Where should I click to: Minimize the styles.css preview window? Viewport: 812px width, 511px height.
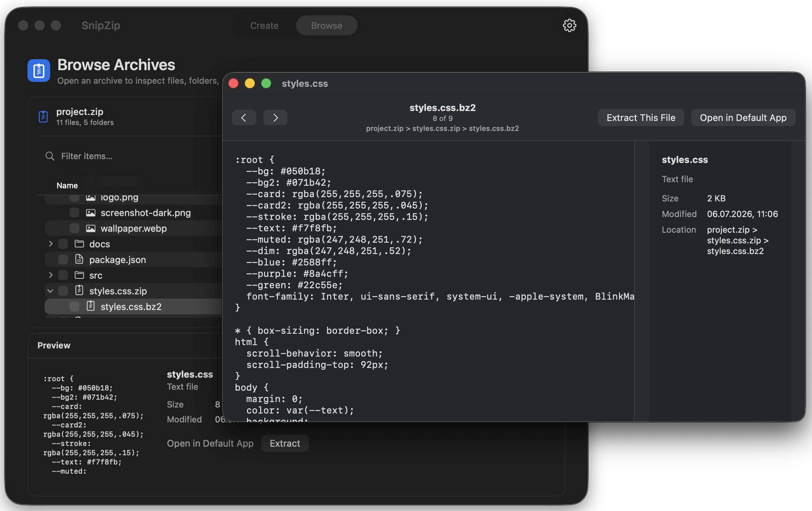[x=250, y=84]
